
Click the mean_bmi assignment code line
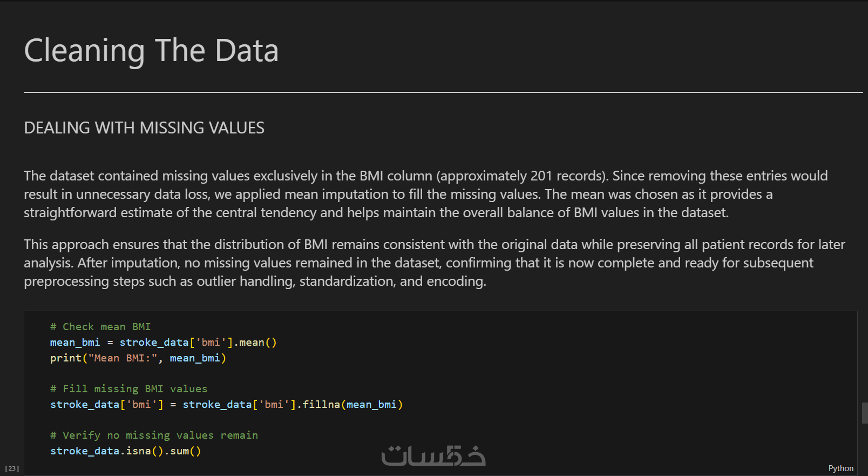(x=163, y=343)
